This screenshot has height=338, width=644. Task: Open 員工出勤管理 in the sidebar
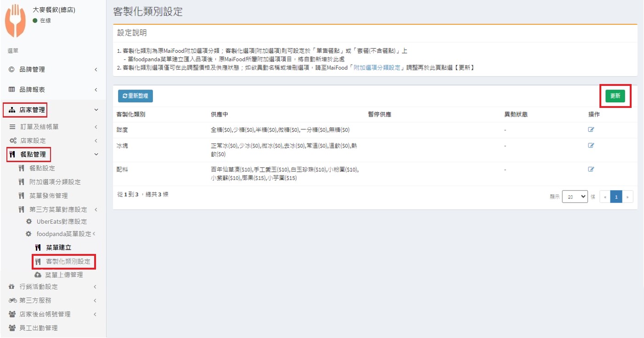coord(39,328)
